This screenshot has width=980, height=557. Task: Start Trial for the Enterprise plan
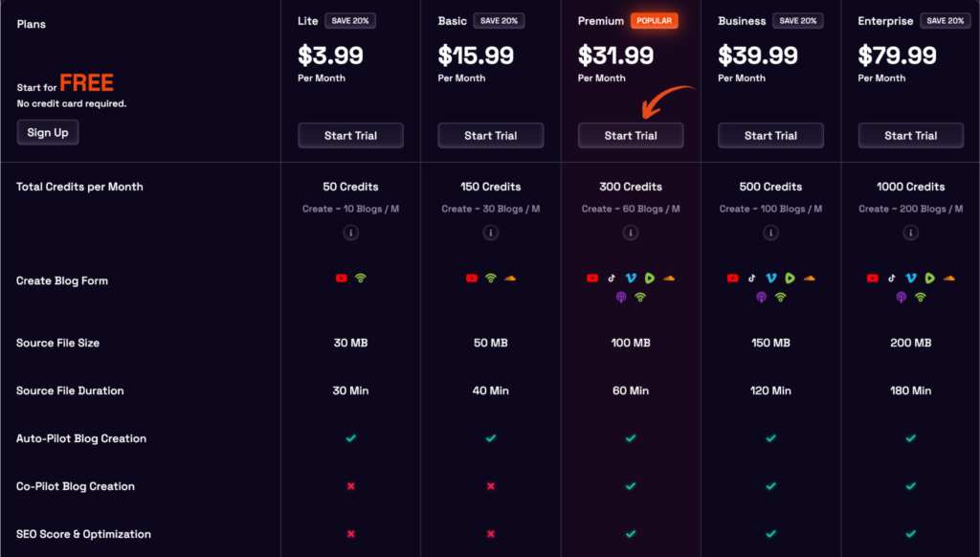911,136
